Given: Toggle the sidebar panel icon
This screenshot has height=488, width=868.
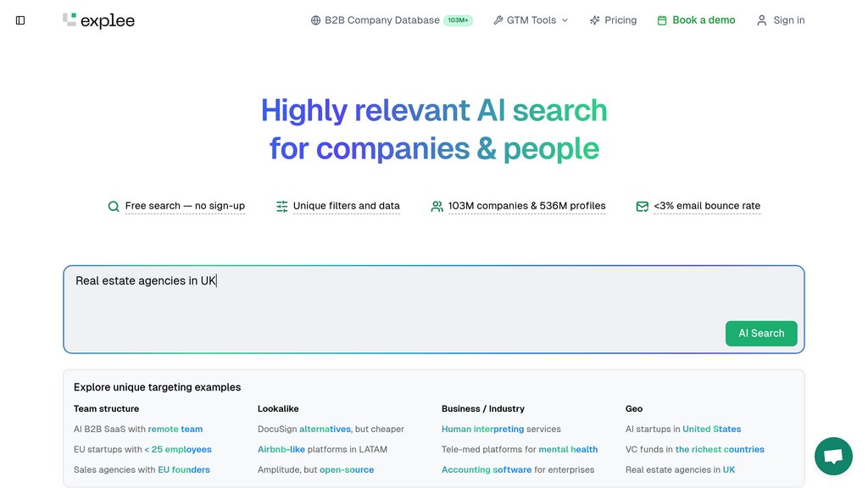Looking at the screenshot, I should coord(20,20).
